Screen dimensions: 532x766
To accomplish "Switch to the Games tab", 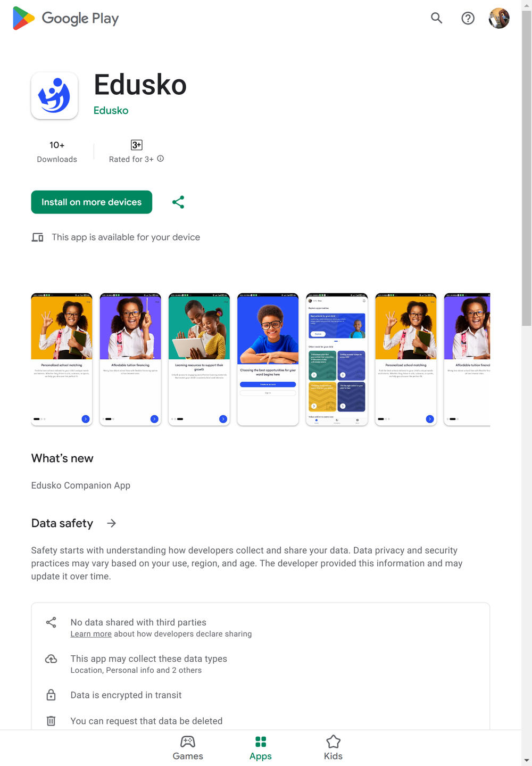I will click(x=188, y=748).
